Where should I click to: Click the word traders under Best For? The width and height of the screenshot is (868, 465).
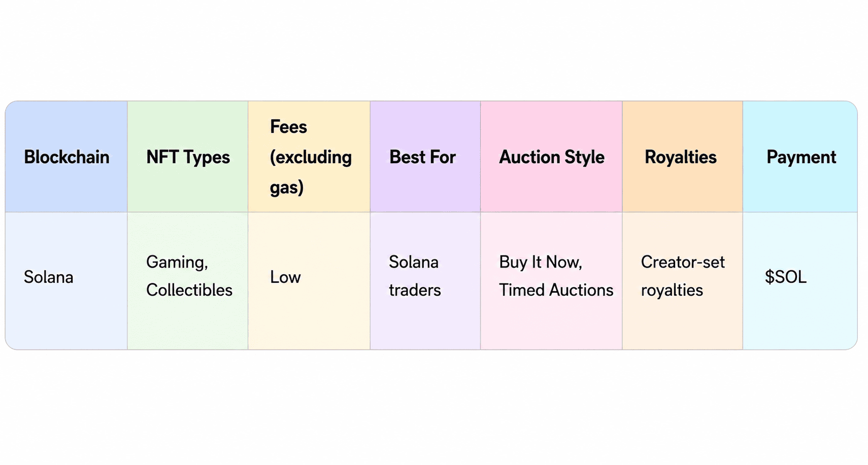[415, 290]
